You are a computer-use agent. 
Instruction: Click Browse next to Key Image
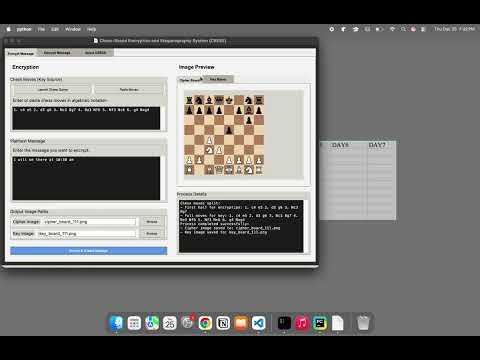tap(152, 234)
